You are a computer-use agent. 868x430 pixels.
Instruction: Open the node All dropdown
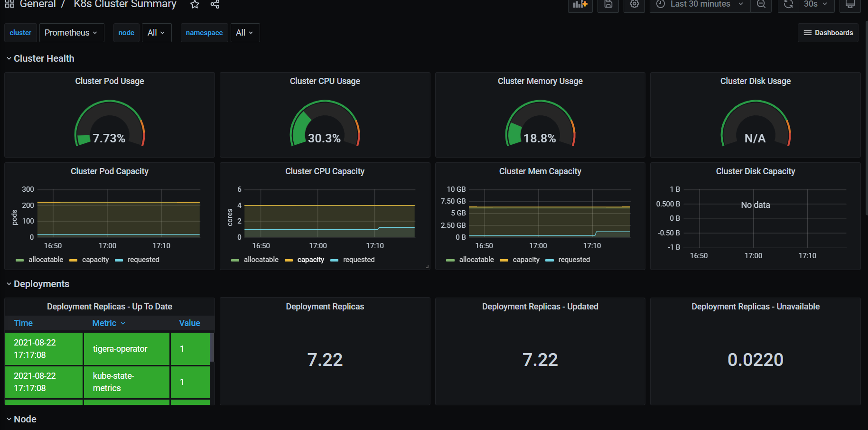pyautogui.click(x=157, y=33)
